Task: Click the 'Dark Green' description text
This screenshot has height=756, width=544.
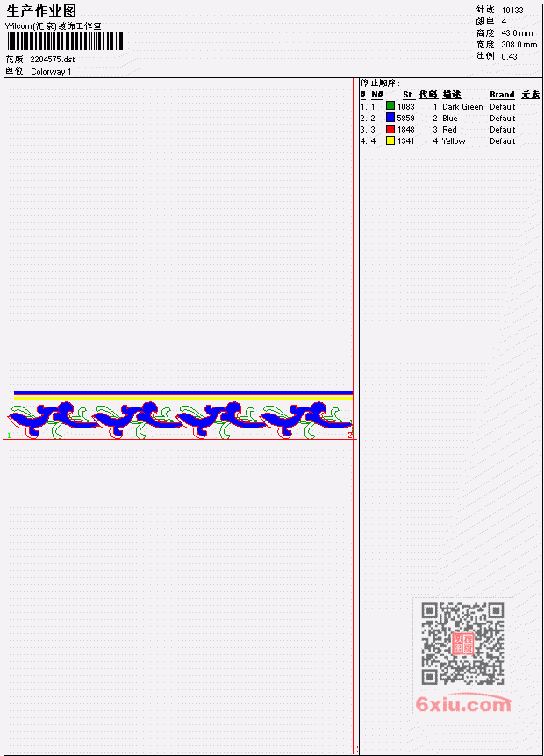Action: point(462,107)
